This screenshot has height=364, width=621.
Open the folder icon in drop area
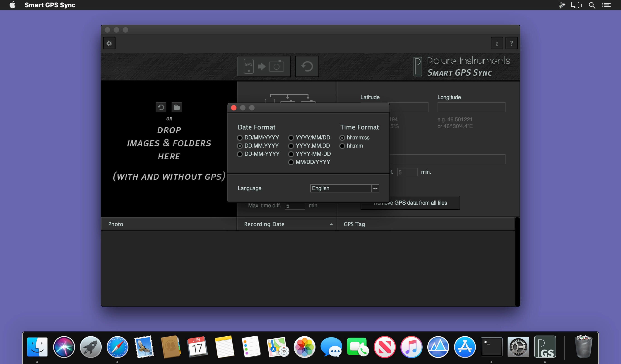tap(177, 107)
